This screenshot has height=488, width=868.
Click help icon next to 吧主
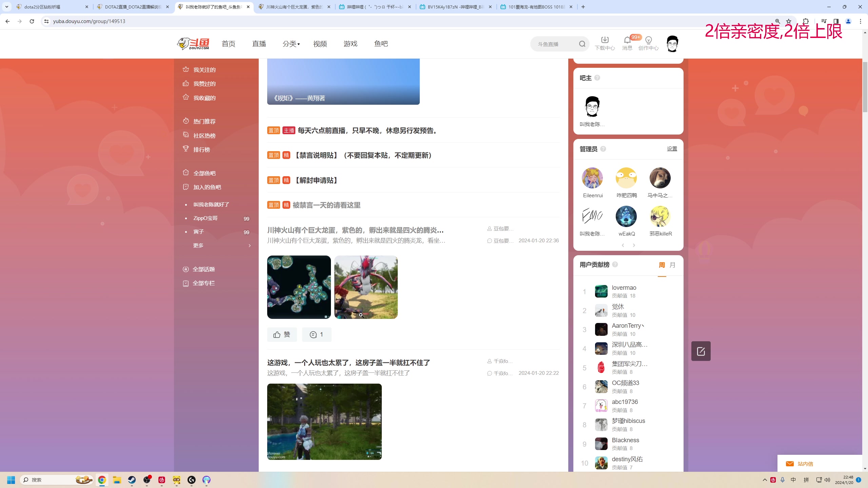coord(597,78)
